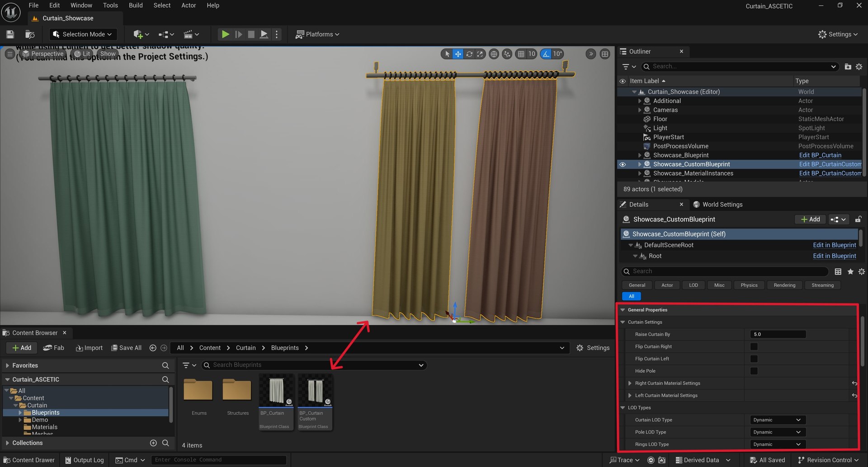Image resolution: width=868 pixels, height=467 pixels.
Task: Activate the select objects viewport tool
Action: [447, 54]
